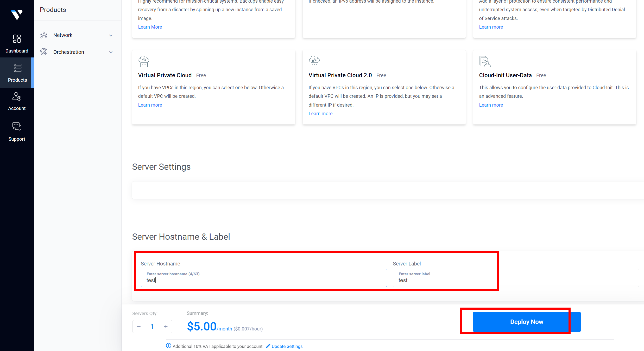This screenshot has width=644, height=351.
Task: Click the Cloud-Init User-Data icon
Action: 485,62
